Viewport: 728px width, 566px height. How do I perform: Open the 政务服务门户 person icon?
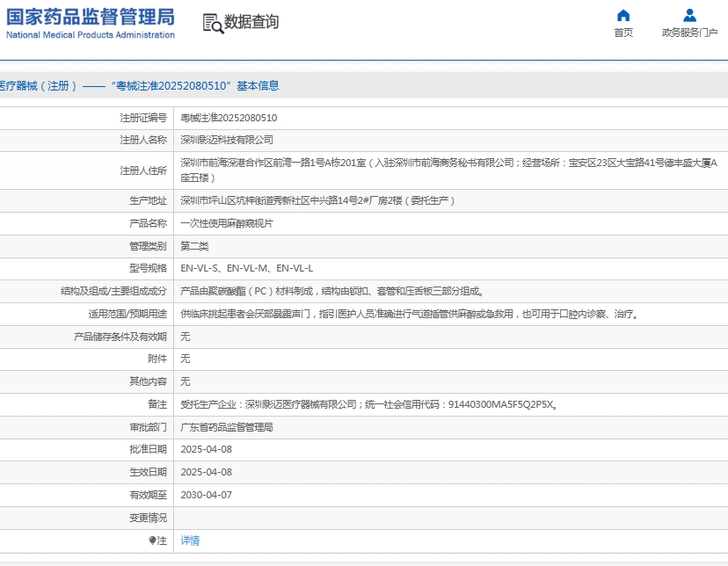(x=689, y=16)
